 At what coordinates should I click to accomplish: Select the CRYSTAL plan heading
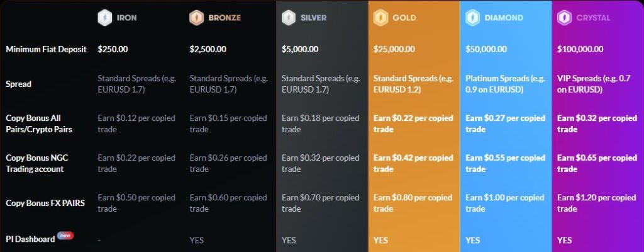594,18
